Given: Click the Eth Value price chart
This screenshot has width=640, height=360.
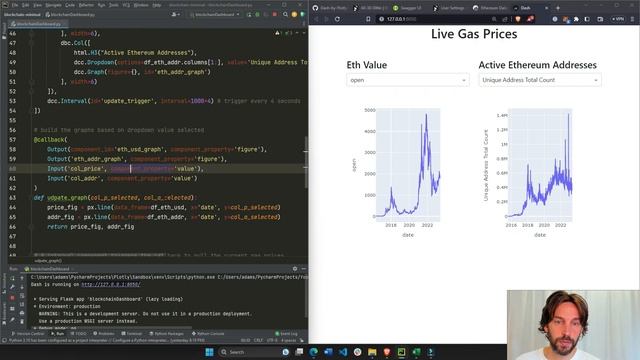Looking at the screenshot, I should pyautogui.click(x=407, y=164).
